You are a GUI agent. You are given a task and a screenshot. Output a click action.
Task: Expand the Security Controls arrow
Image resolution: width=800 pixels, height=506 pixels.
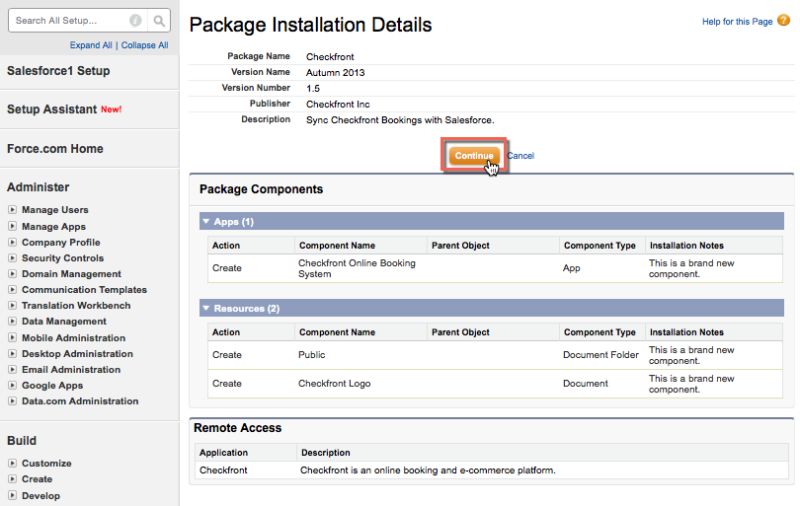click(12, 258)
